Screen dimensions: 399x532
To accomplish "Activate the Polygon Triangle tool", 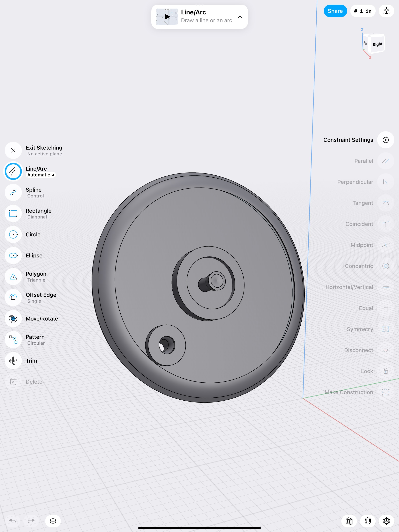I will (13, 277).
